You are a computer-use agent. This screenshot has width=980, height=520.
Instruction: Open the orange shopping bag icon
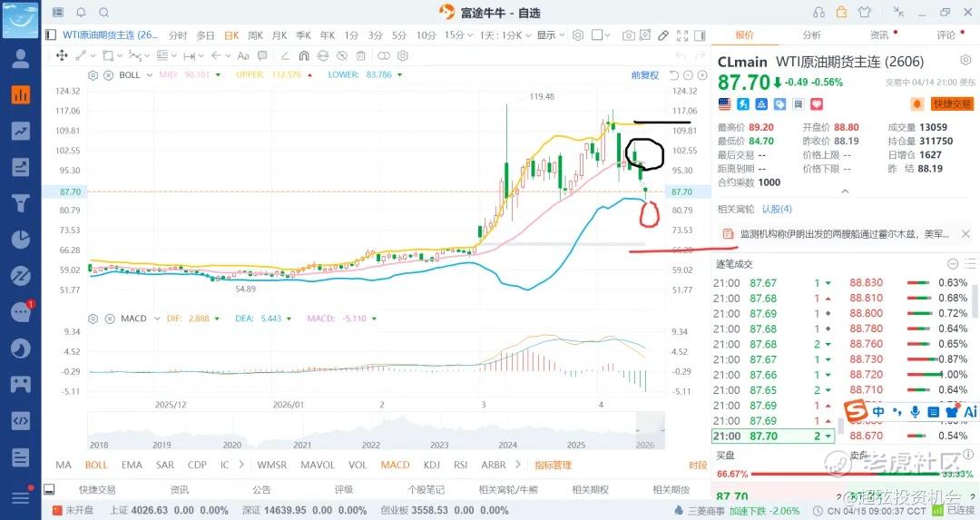[842, 12]
